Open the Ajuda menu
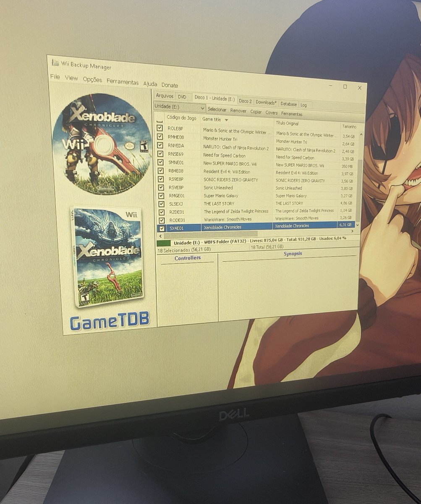Image resolution: width=421 pixels, height=504 pixels. (150, 84)
